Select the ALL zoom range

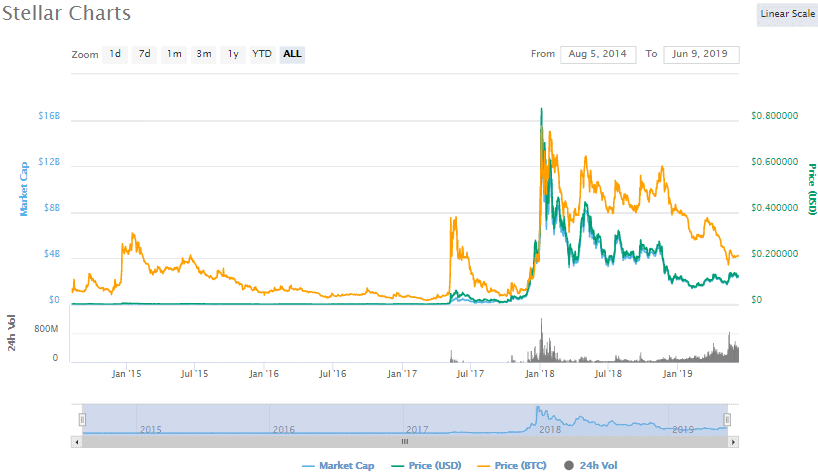click(292, 54)
